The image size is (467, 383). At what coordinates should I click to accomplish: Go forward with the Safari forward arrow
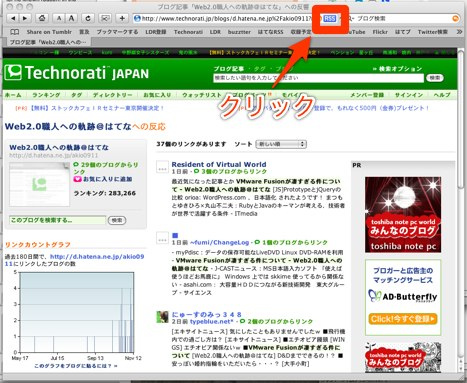[x=25, y=18]
